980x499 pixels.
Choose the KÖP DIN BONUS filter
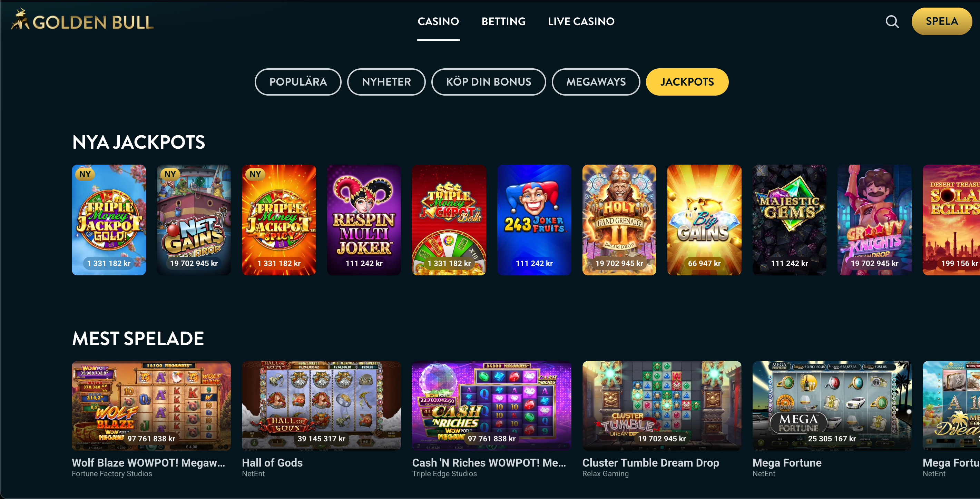[x=489, y=82]
